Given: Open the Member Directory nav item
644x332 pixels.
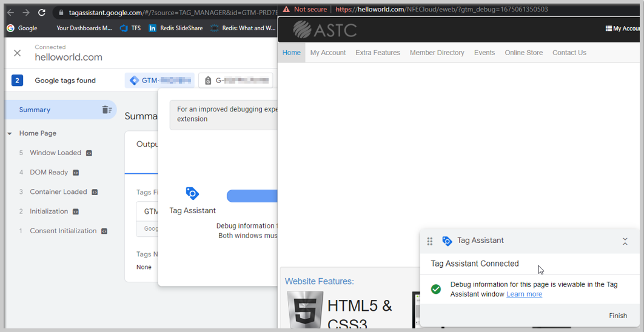Looking at the screenshot, I should tap(437, 53).
